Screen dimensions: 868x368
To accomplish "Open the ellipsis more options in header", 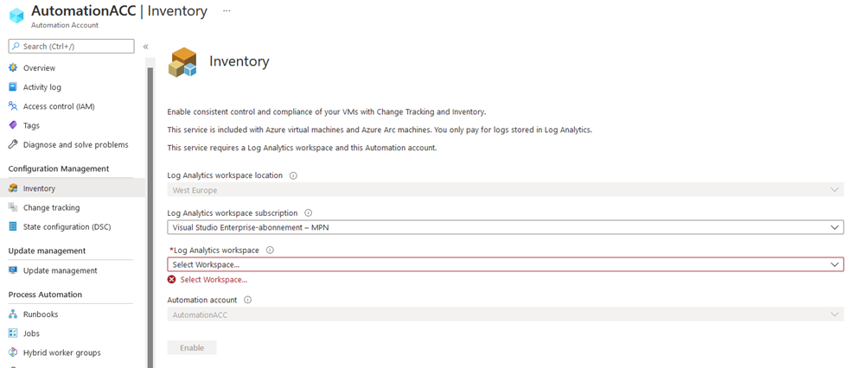I will point(227,10).
